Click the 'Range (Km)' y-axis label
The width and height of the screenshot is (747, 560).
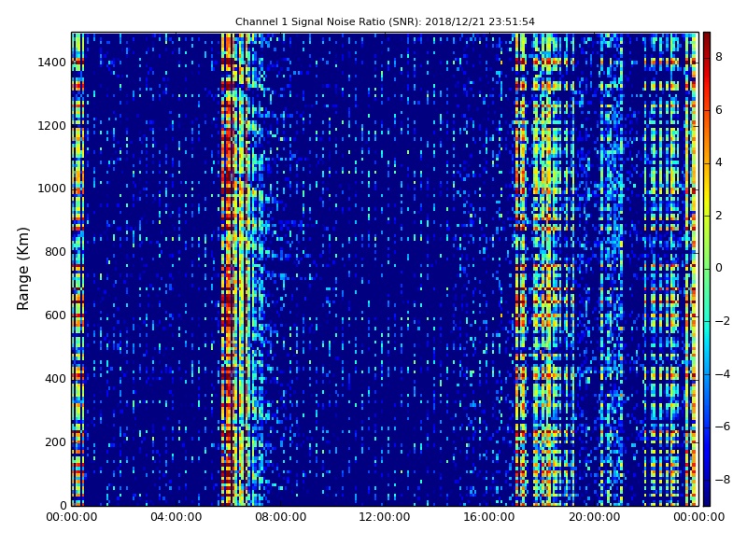[x=22, y=269]
